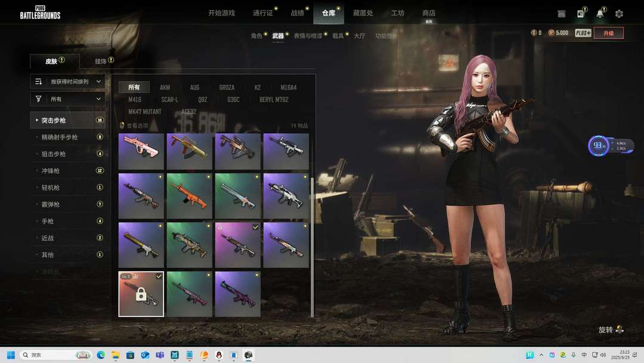This screenshot has width=644, height=363.
Task: Click the PLUS+ badge
Action: tap(583, 33)
